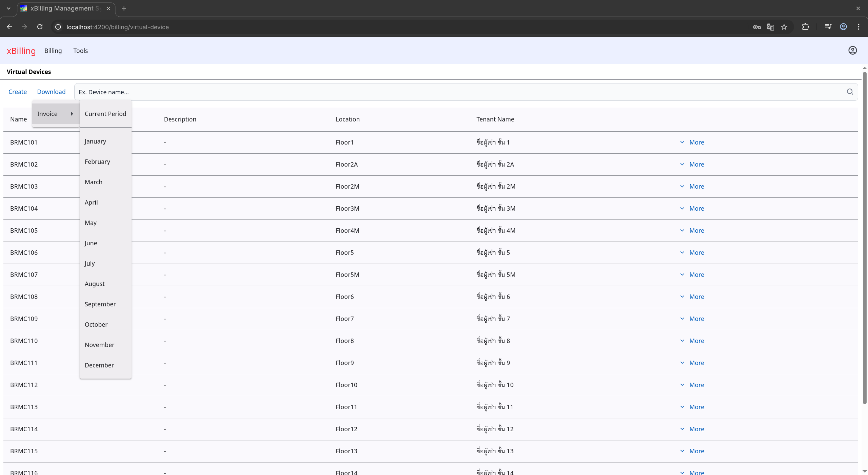The width and height of the screenshot is (868, 475).
Task: Open the user account icon in app header
Action: (x=852, y=50)
